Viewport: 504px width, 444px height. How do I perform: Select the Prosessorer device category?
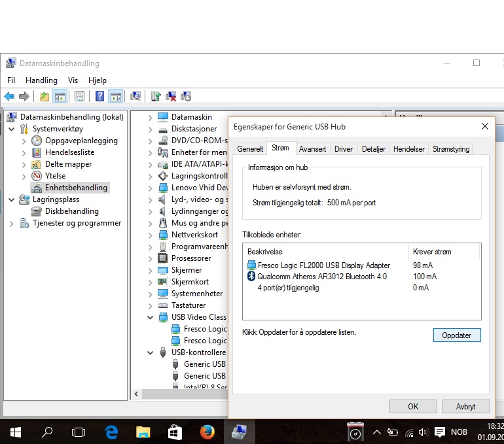pyautogui.click(x=190, y=258)
